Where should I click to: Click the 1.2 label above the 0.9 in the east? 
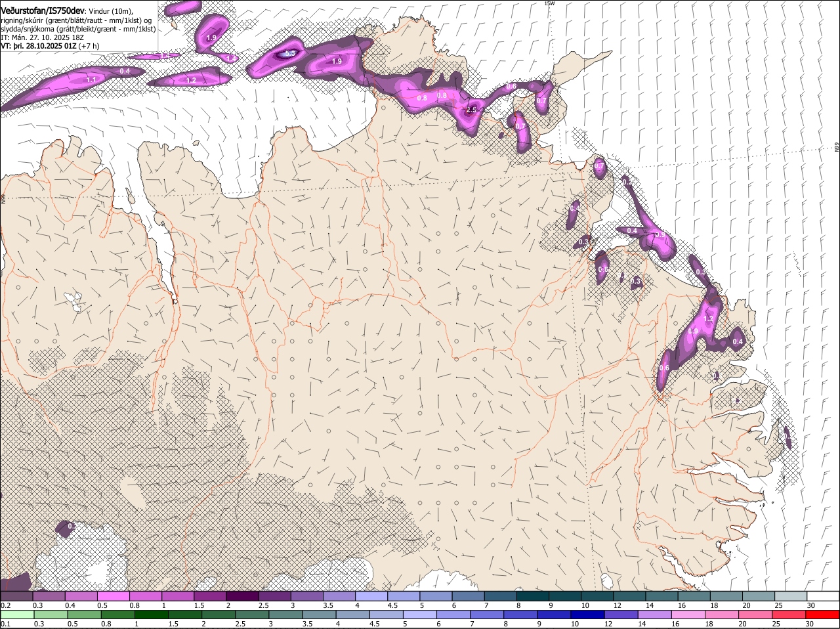tap(708, 319)
